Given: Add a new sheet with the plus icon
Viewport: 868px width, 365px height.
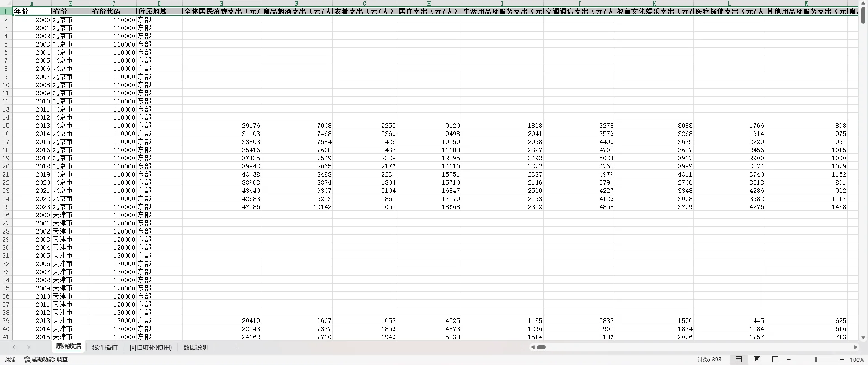Looking at the screenshot, I should click(236, 347).
